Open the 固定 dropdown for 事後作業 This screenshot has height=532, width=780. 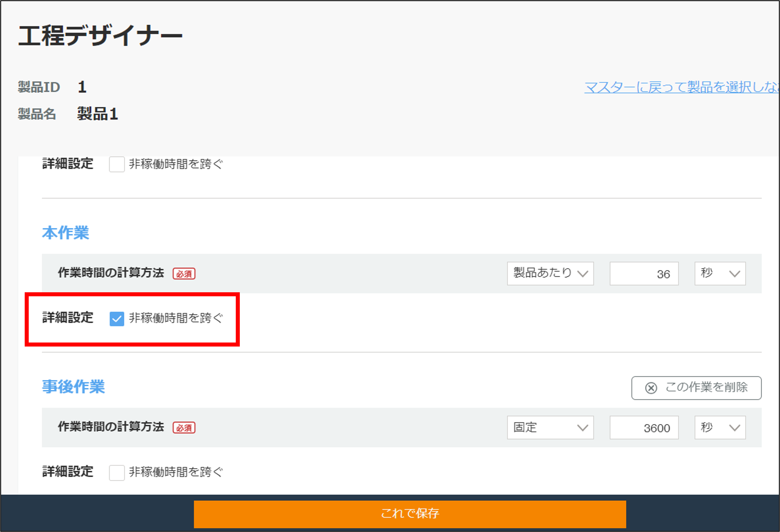[550, 427]
